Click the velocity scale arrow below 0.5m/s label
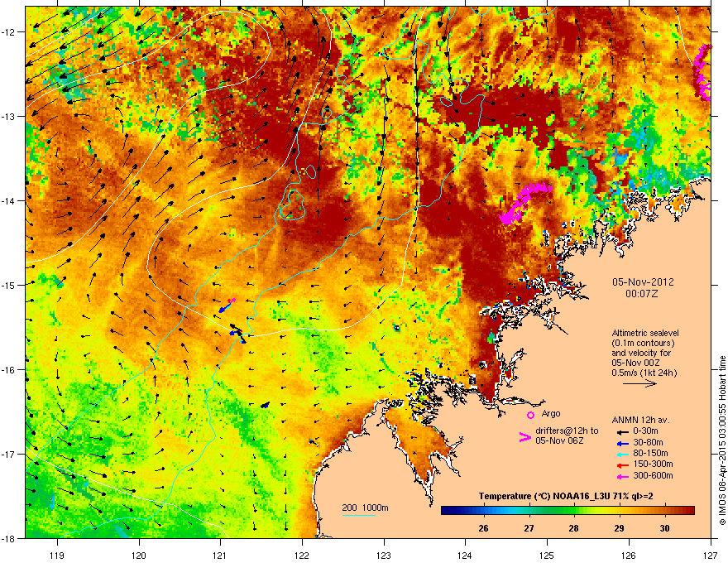Image resolution: width=728 pixels, height=563 pixels. click(639, 383)
